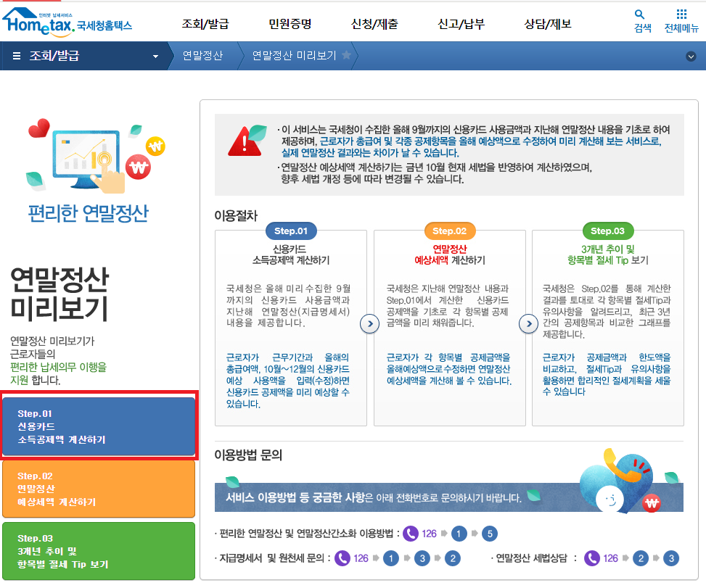Open the 상담/제보 menu

tap(546, 23)
